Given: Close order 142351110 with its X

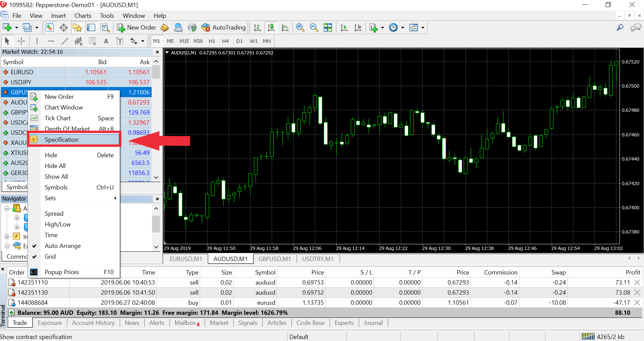Looking at the screenshot, I should pos(637,283).
